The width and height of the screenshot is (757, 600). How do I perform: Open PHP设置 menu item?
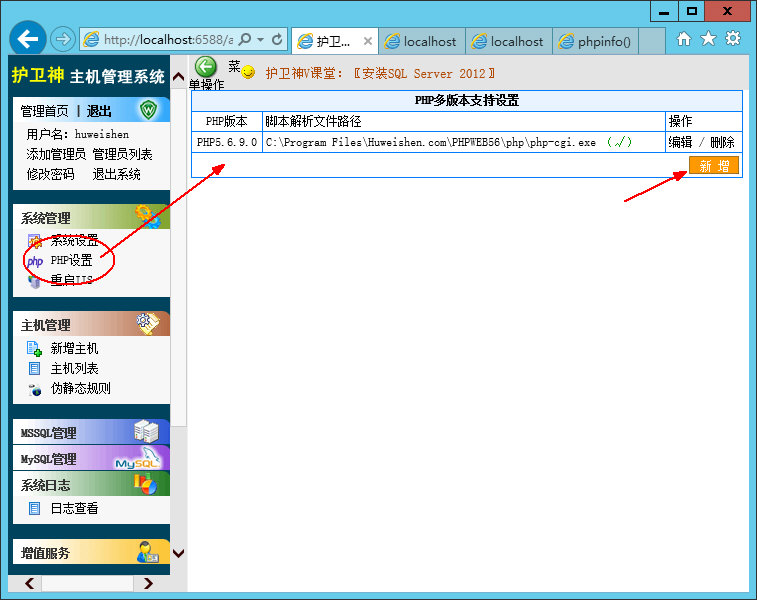coord(71,260)
